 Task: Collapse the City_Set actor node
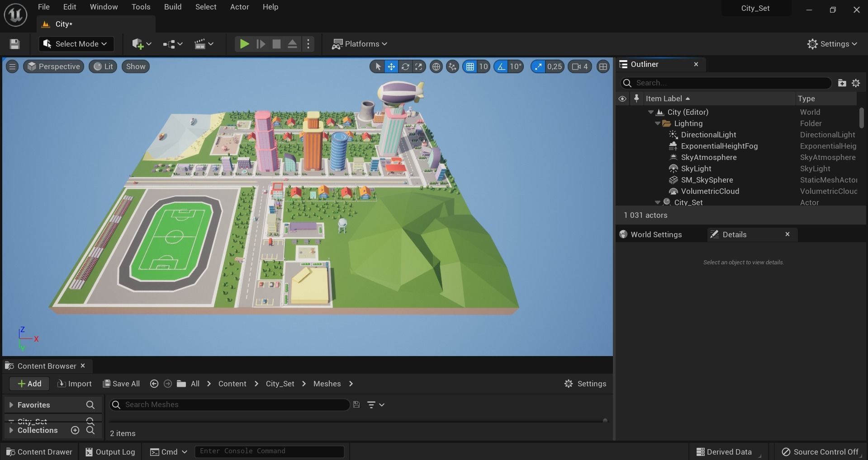658,202
